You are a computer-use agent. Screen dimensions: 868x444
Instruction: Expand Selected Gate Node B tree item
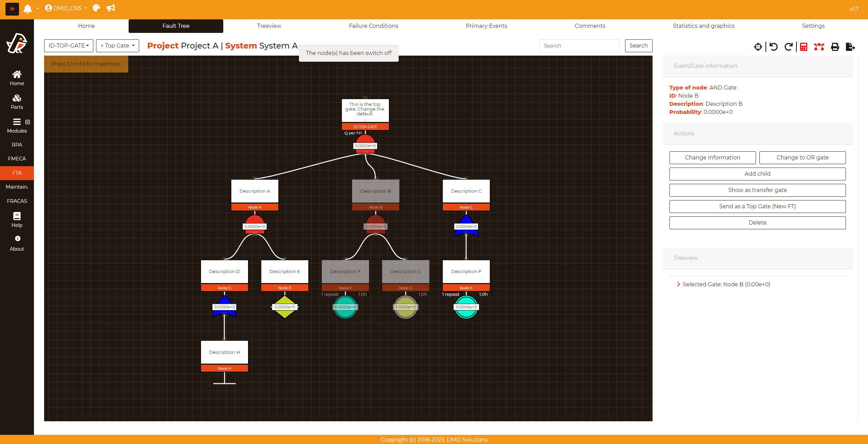click(678, 284)
